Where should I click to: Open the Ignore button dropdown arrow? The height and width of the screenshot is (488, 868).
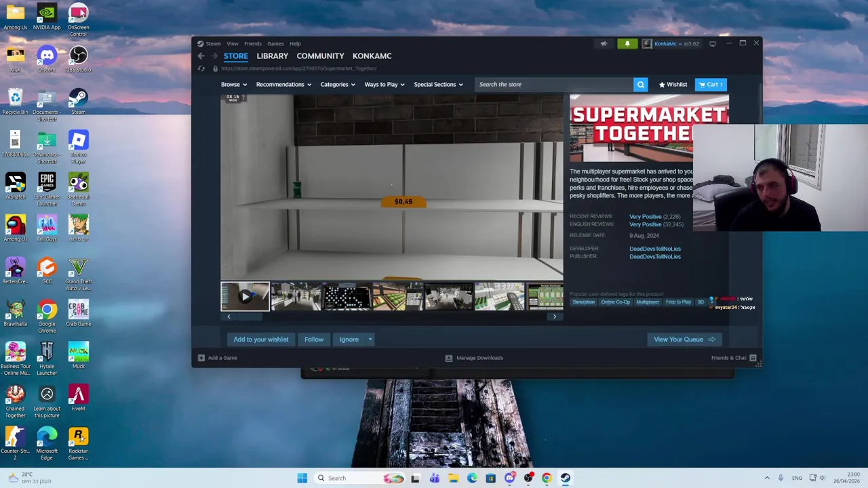pos(370,340)
